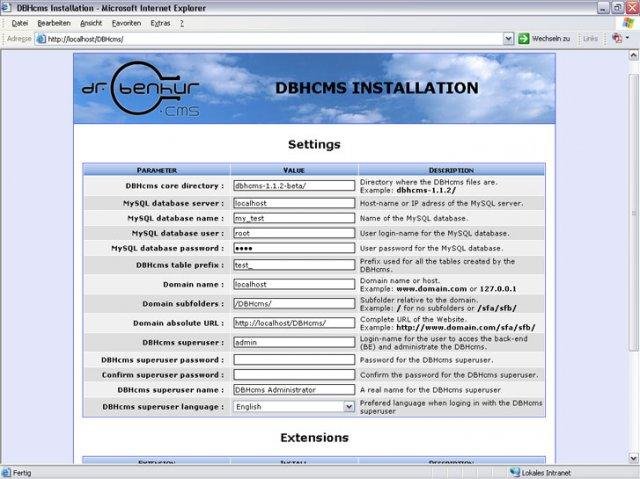Click the MySQL database password field
Viewport: 640px width, 479px height.
(x=294, y=248)
